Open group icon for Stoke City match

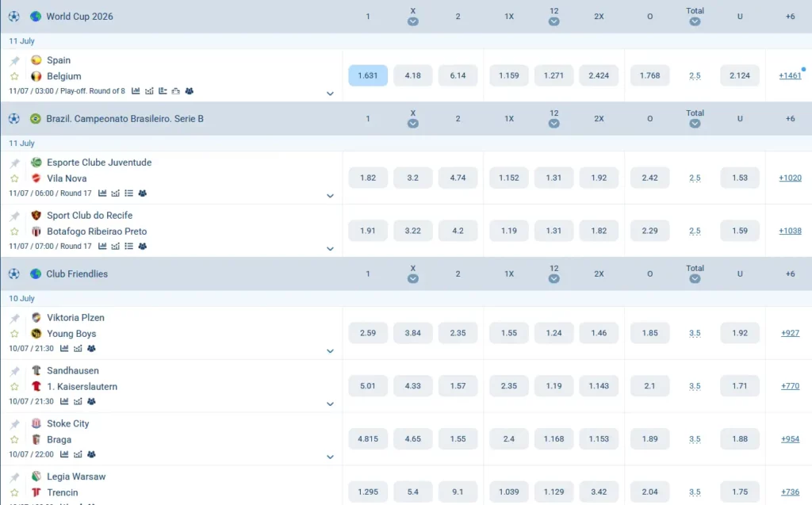point(91,454)
